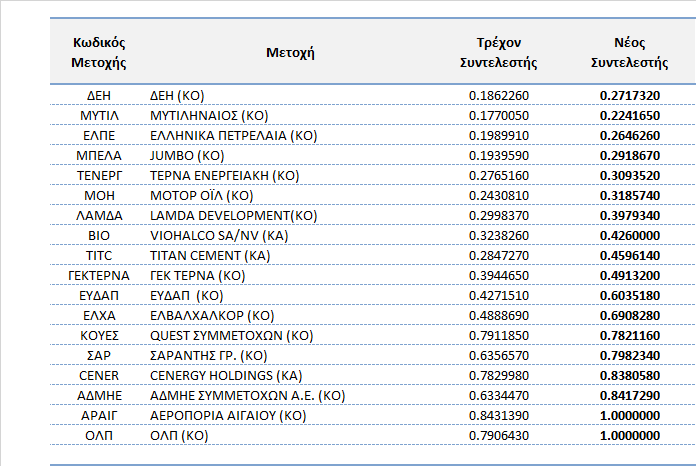
Task: Click the ΕΛΒΑΛΧΑΛΚΟΡ (ΚΟ) stock name
Action: pyautogui.click(x=211, y=315)
